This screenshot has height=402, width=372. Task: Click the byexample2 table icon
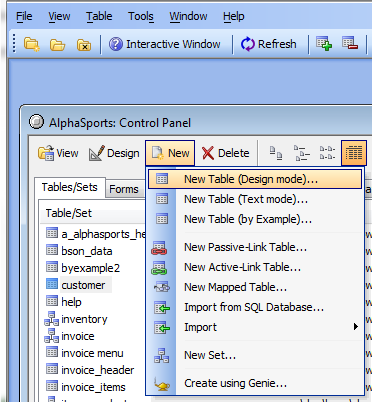click(52, 267)
